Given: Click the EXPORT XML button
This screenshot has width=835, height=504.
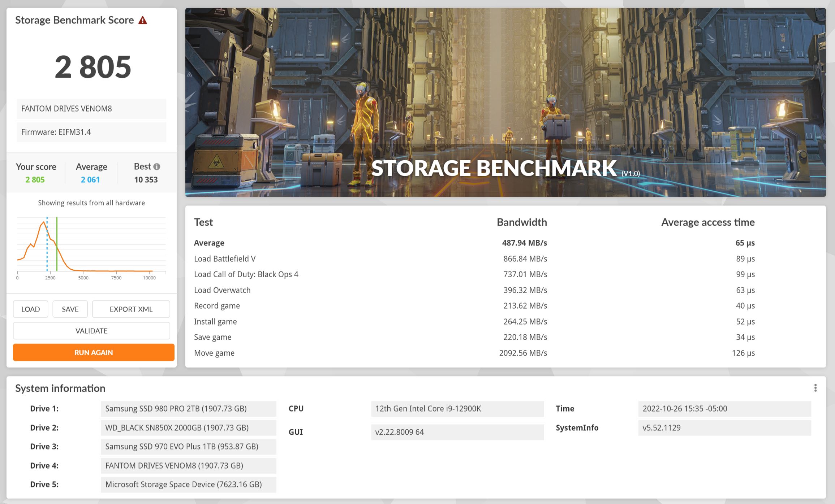Looking at the screenshot, I should click(x=131, y=309).
